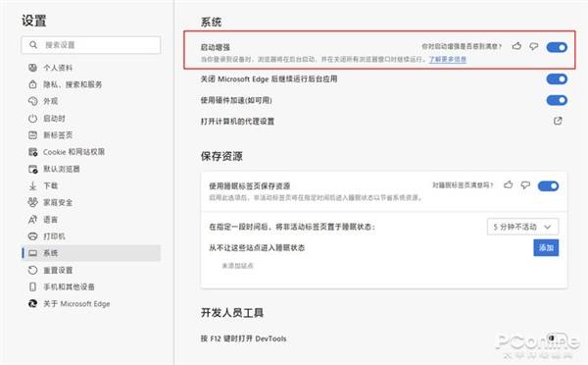Open the 了解更多信息 learn more link
The image size is (588, 365).
[x=448, y=59]
